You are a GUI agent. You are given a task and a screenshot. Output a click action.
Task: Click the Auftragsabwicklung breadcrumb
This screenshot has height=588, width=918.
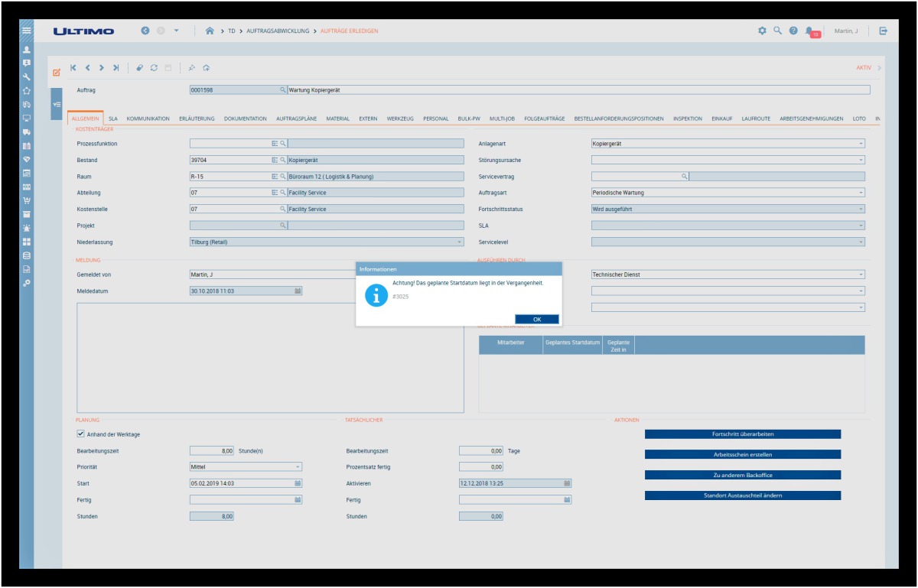coord(278,31)
